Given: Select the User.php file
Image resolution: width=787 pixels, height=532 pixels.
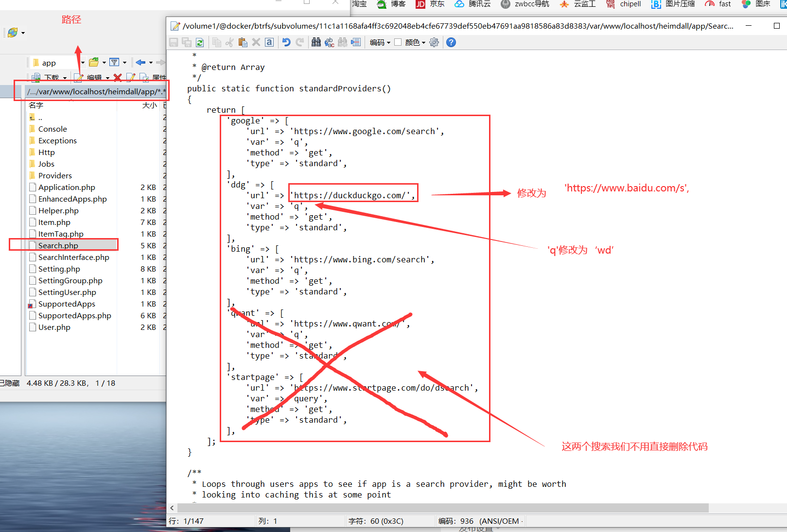Looking at the screenshot, I should click(x=54, y=327).
